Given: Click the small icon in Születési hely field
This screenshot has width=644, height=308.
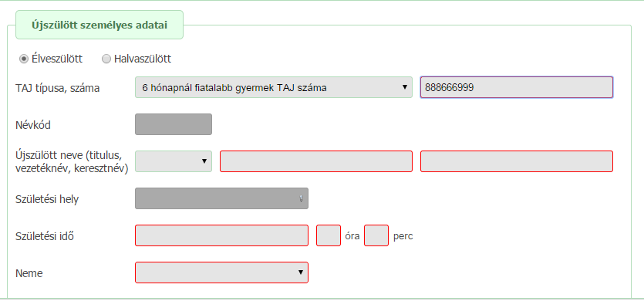Looking at the screenshot, I should 301,198.
